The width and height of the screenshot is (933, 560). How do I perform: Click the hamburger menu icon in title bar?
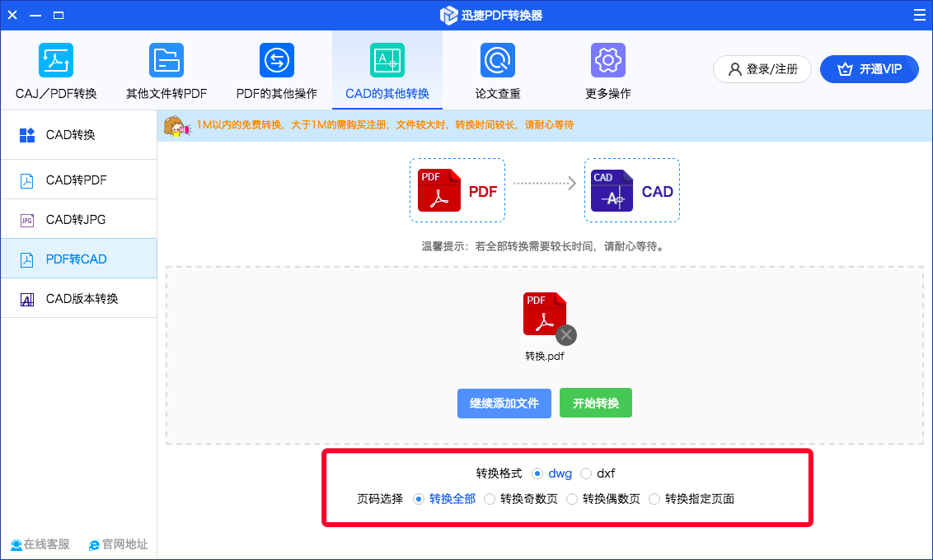point(919,15)
